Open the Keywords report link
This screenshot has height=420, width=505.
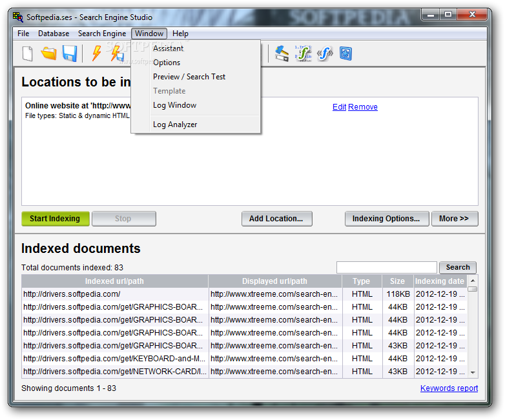coord(449,388)
